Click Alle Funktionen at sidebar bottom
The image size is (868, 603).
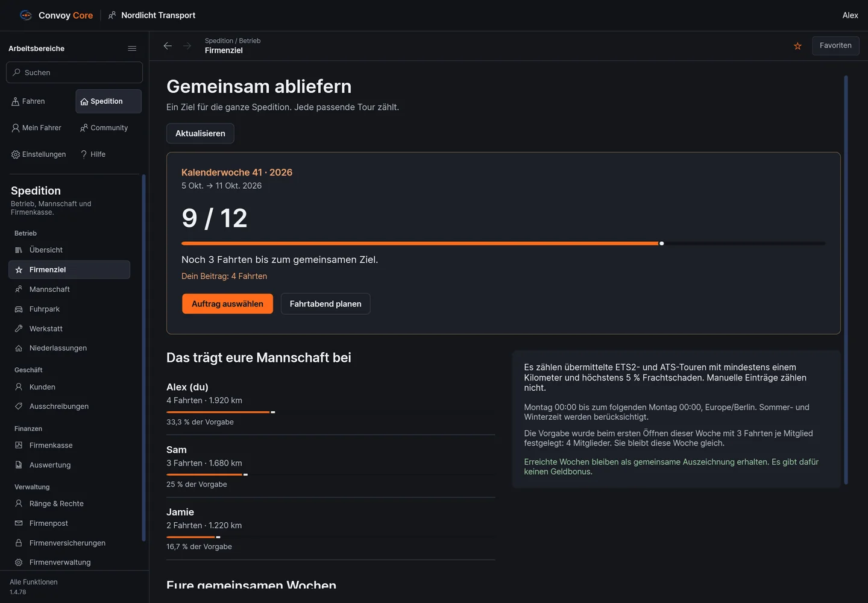click(x=34, y=582)
